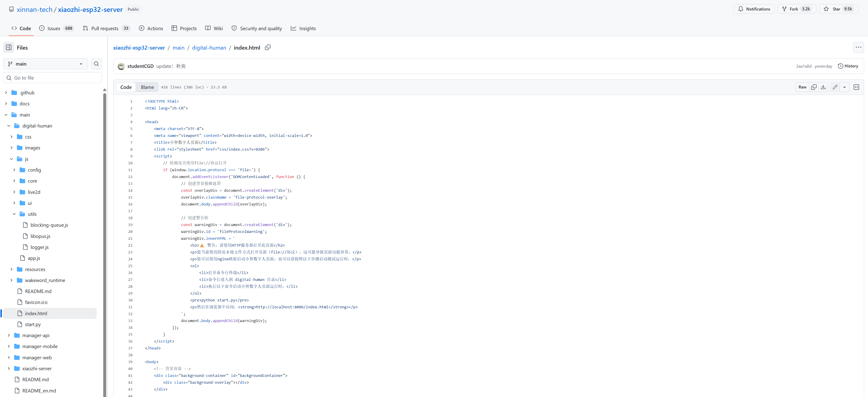Click the Notifications bell button
The height and width of the screenshot is (397, 868).
754,9
